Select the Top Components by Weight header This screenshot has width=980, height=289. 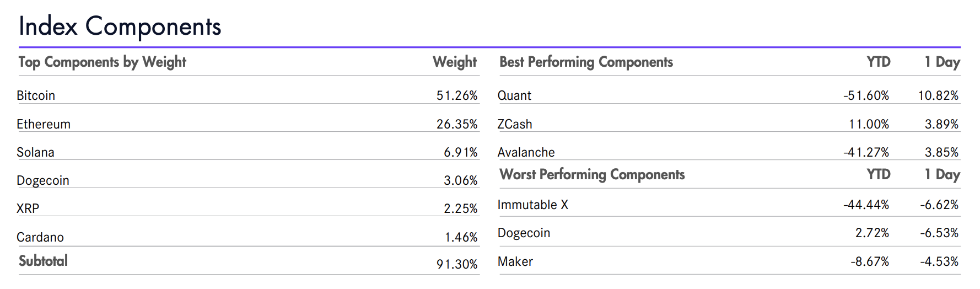pos(102,62)
